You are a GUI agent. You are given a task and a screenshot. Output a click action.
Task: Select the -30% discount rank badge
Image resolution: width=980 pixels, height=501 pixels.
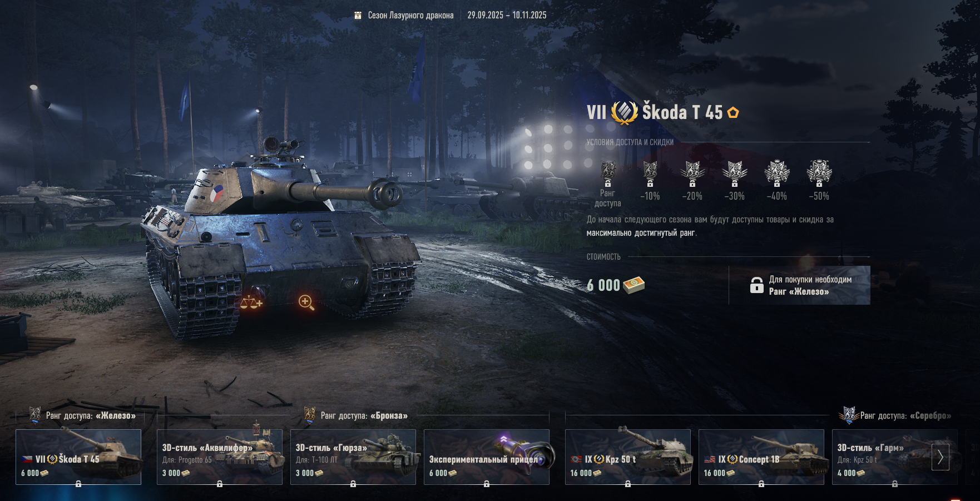point(735,173)
